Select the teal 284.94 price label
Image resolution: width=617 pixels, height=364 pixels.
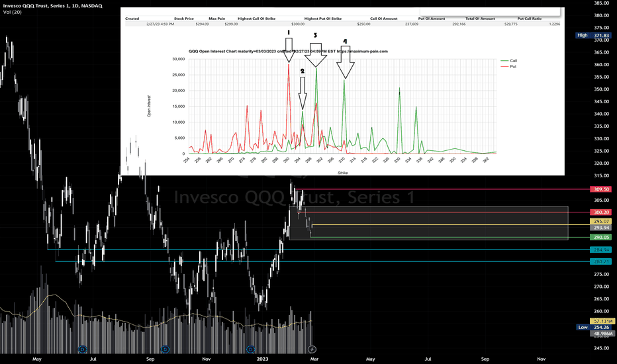[601, 250]
